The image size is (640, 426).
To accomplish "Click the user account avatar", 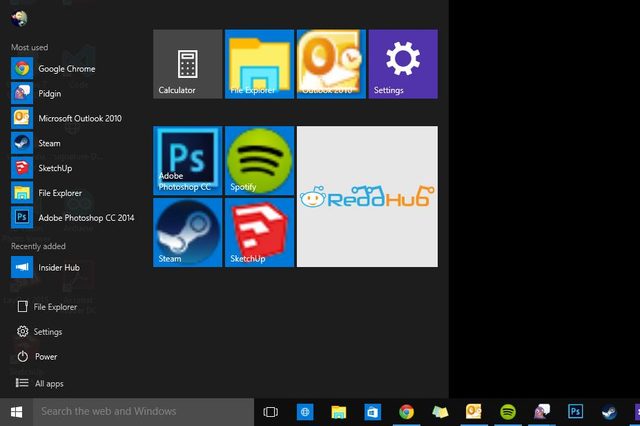I will 19,18.
